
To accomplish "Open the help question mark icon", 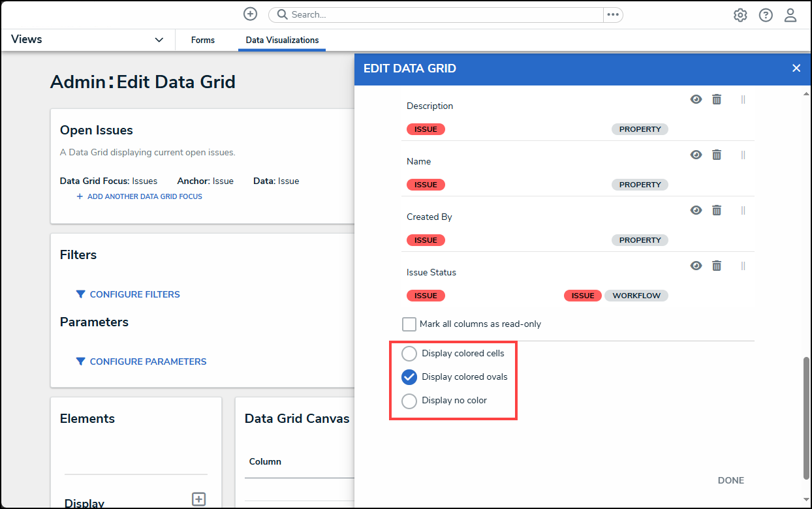I will (766, 15).
